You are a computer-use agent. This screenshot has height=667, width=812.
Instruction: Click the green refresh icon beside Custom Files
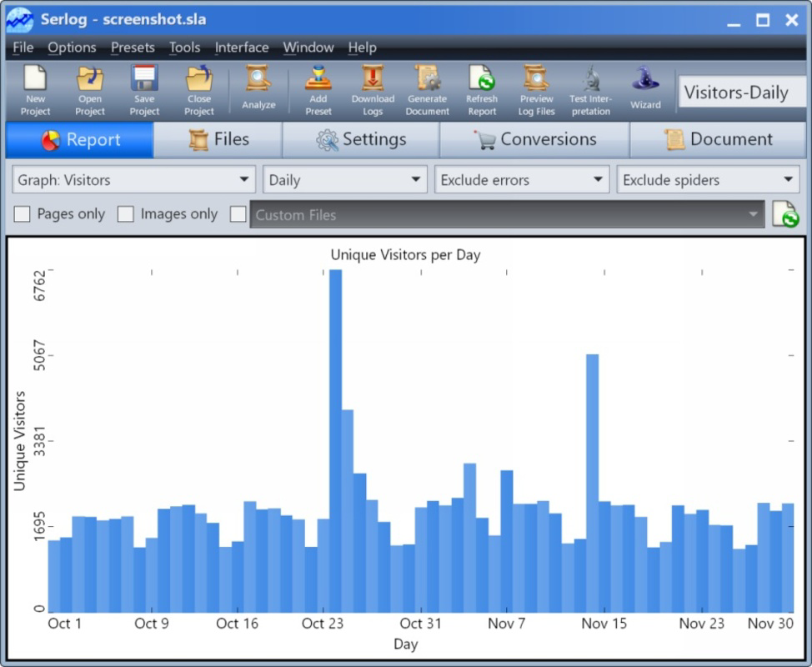[x=785, y=214]
